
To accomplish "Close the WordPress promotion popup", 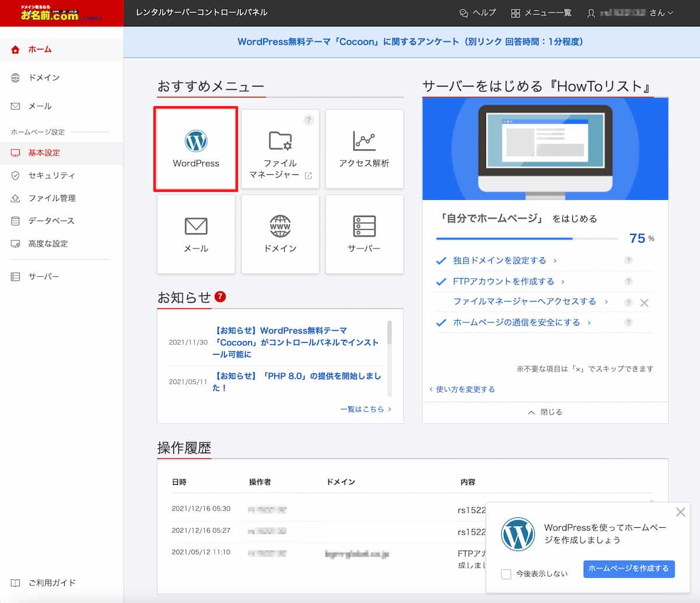I will point(680,512).
